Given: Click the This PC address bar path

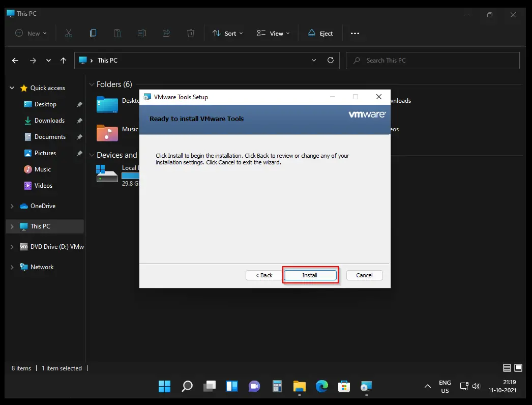Looking at the screenshot, I should pyautogui.click(x=107, y=61).
